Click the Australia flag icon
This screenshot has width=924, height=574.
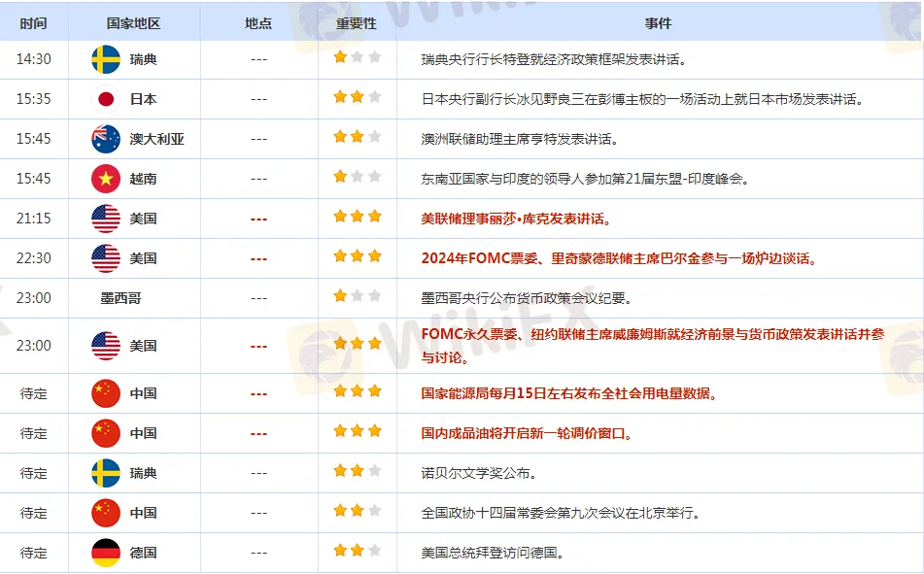106,139
